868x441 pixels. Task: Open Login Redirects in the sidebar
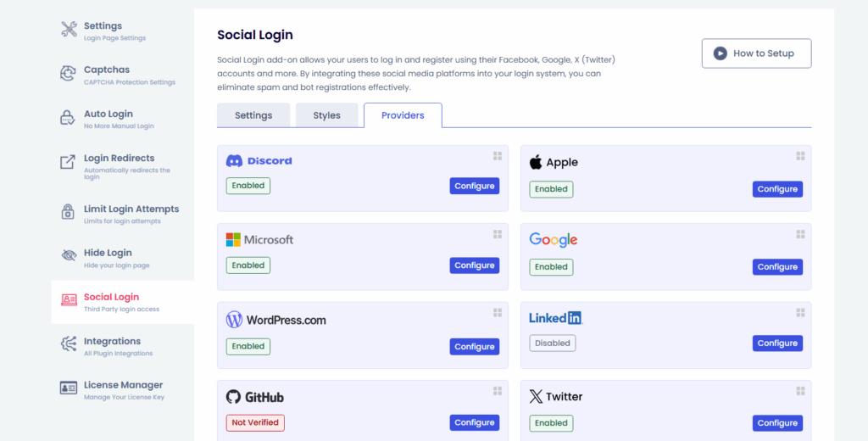pyautogui.click(x=119, y=159)
